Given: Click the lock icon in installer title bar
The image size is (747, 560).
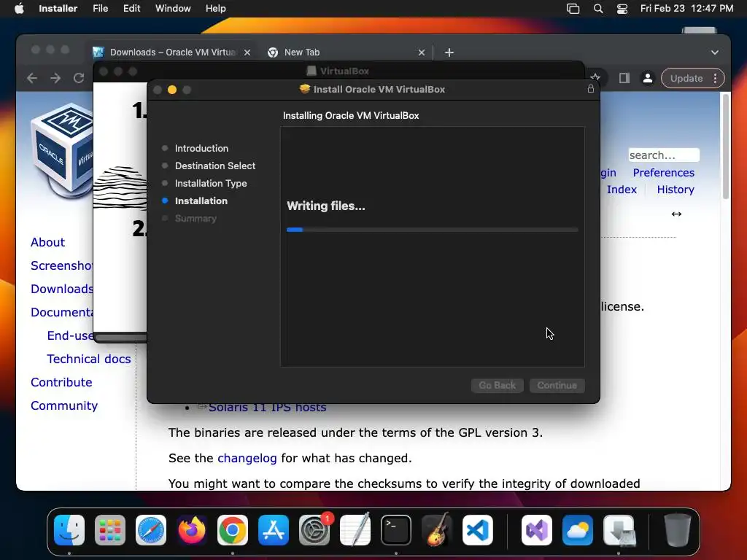Looking at the screenshot, I should coord(591,89).
